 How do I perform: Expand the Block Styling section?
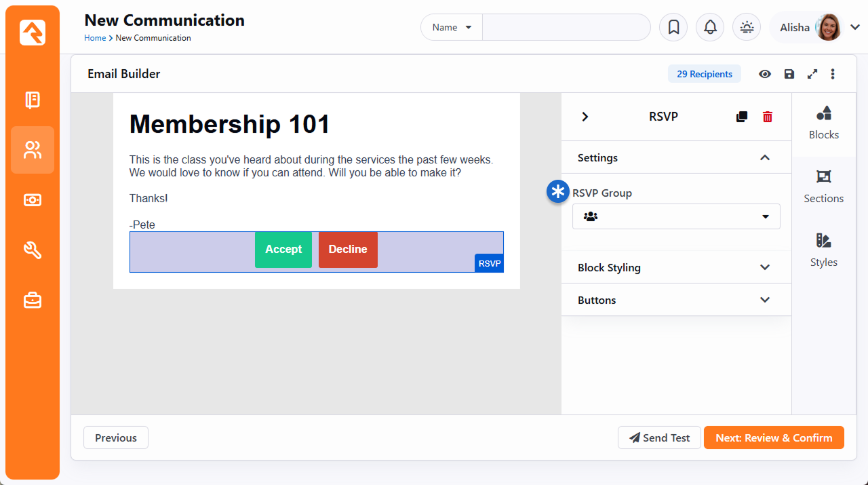[676, 267]
